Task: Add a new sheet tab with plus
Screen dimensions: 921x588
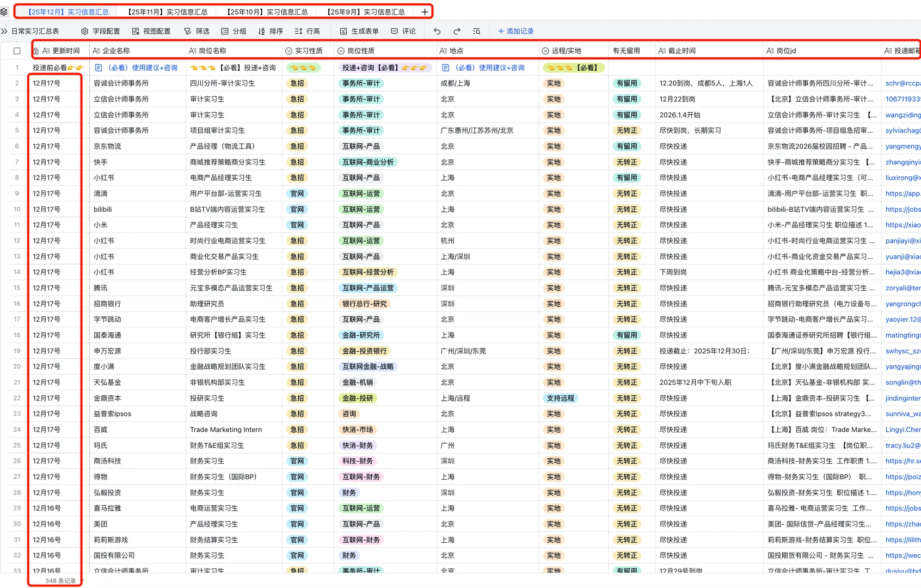Action: click(x=425, y=11)
